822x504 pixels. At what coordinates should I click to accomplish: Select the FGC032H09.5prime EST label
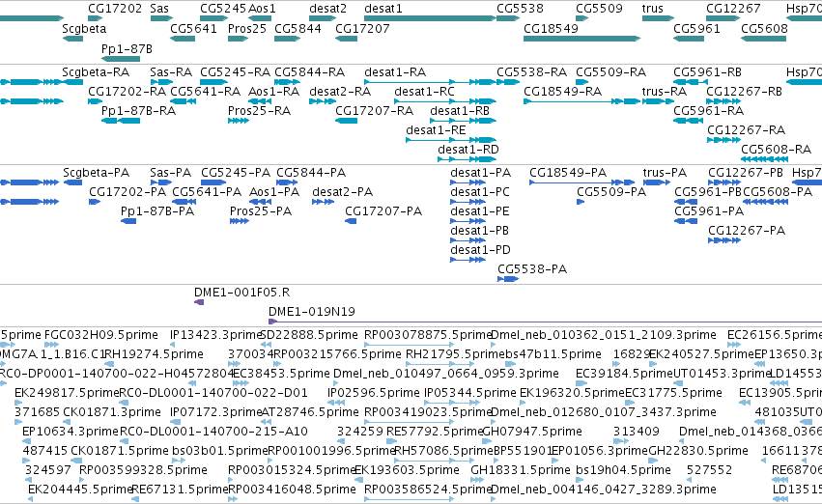click(101, 335)
